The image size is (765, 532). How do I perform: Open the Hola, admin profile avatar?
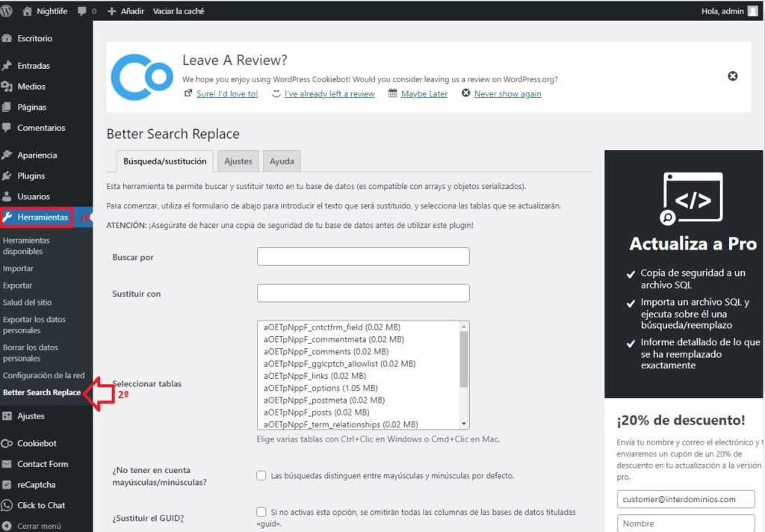(x=753, y=10)
